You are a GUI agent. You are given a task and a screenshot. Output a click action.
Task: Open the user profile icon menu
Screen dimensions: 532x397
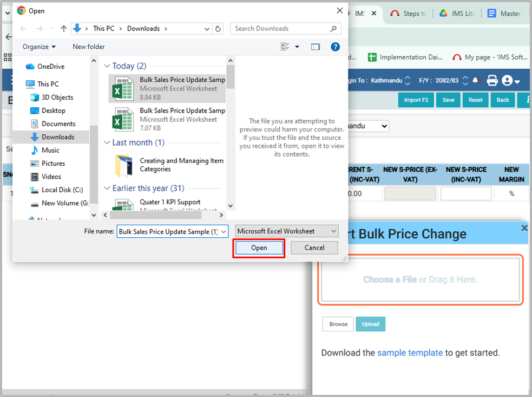click(510, 81)
